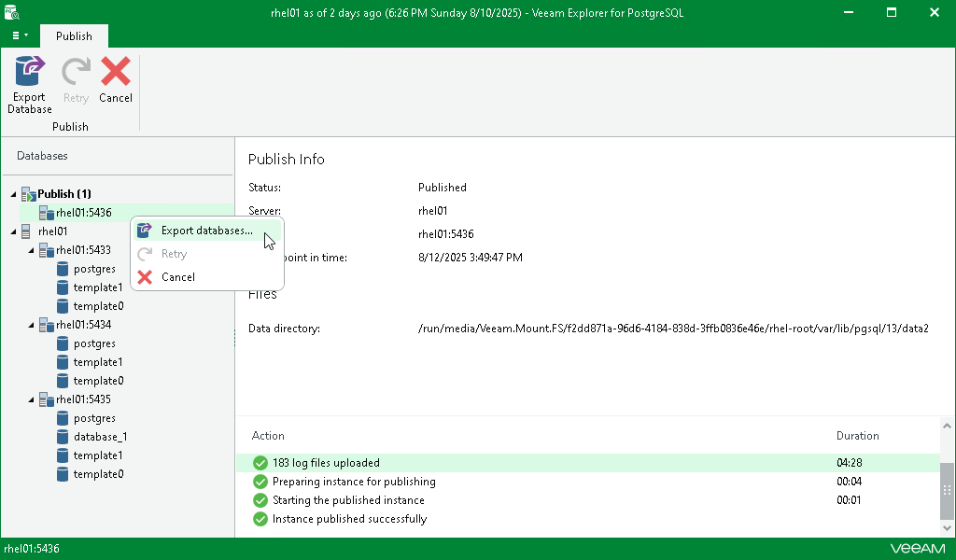Viewport: 956px width, 560px height.
Task: Click the Veeam Explorer icon in the title bar
Action: (x=11, y=12)
